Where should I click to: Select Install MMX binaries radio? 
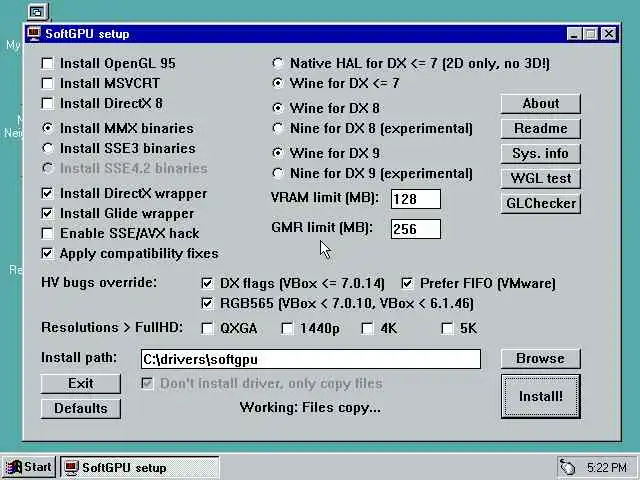(x=48, y=128)
